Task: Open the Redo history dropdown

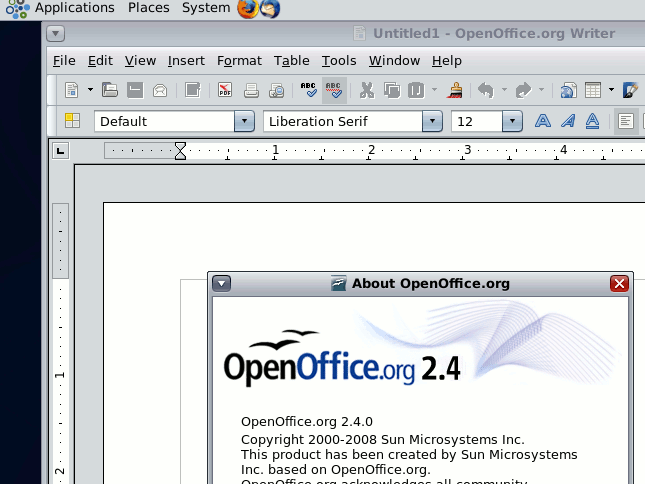Action: tap(541, 90)
